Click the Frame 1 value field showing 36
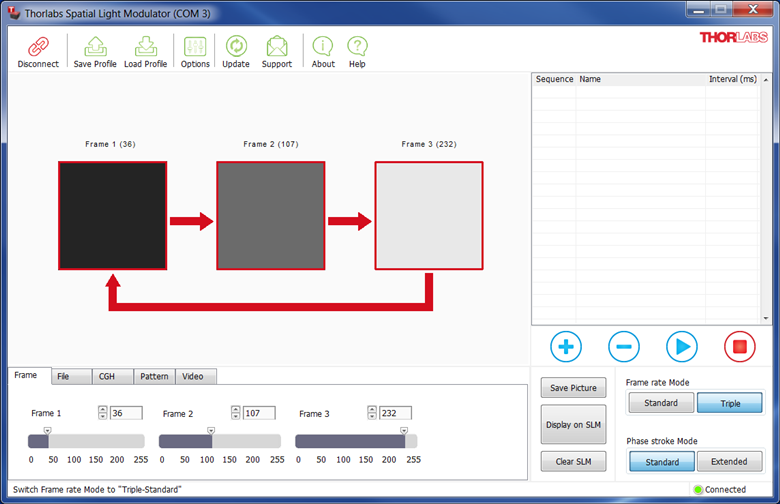This screenshot has height=504, width=780. coord(126,413)
